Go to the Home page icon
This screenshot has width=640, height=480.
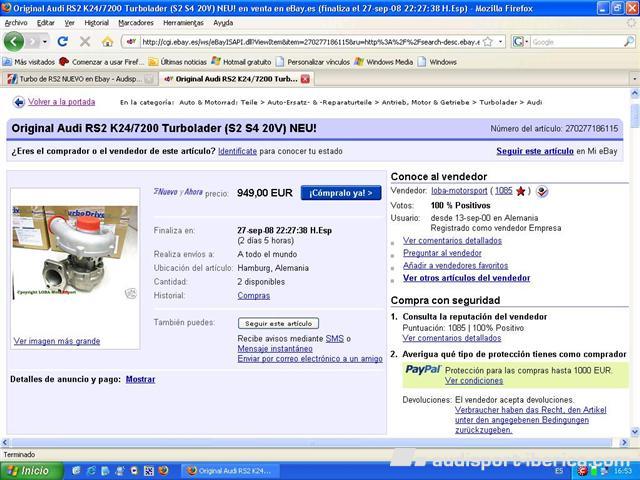tap(107, 41)
